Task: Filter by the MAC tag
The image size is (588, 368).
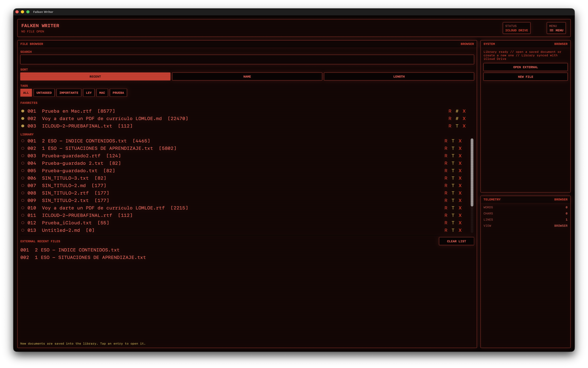Action: [x=102, y=93]
